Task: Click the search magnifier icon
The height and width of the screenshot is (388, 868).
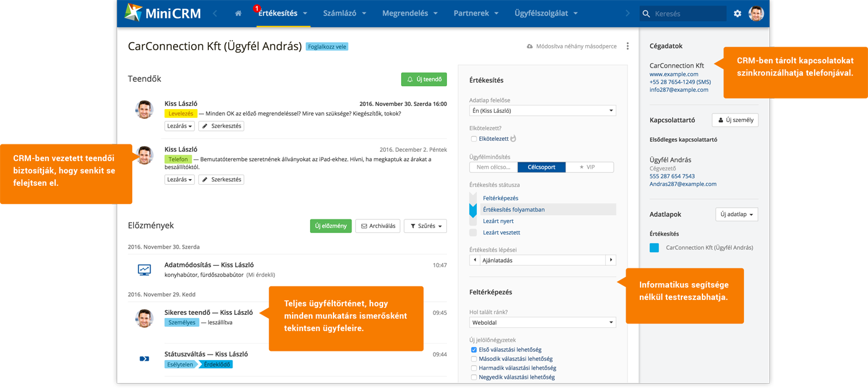Action: [x=647, y=14]
